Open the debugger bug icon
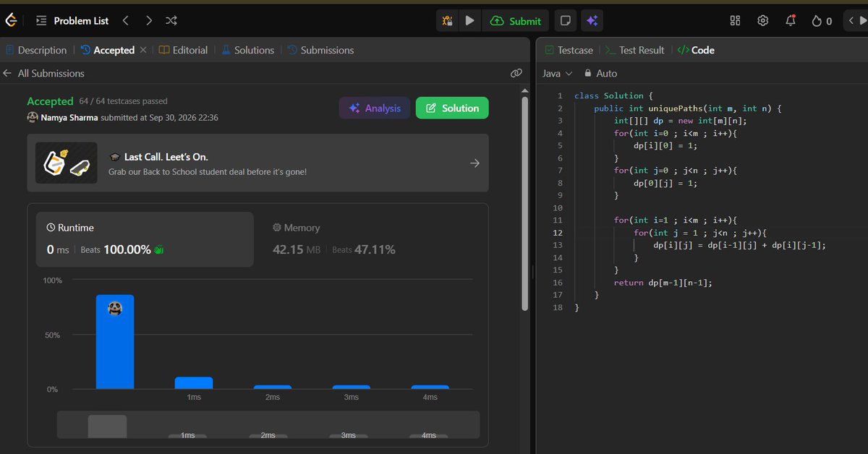 pos(447,21)
